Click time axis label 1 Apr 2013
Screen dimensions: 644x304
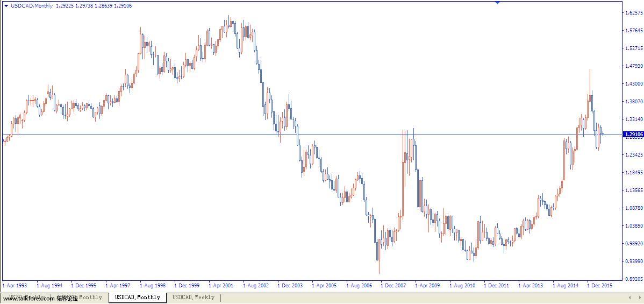[x=531, y=285]
